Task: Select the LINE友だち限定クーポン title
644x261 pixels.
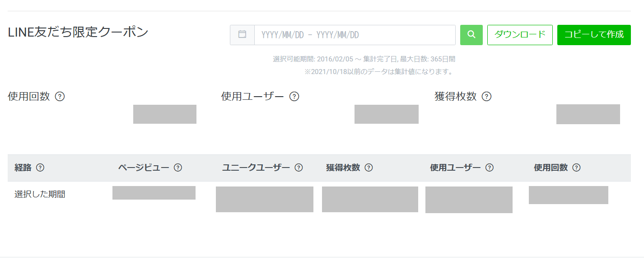Action: [78, 32]
